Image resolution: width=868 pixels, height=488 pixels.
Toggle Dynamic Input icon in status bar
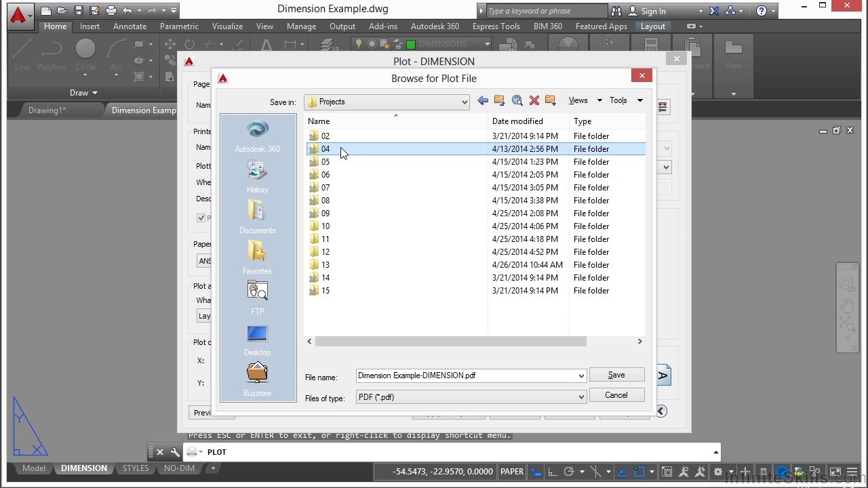(x=536, y=472)
